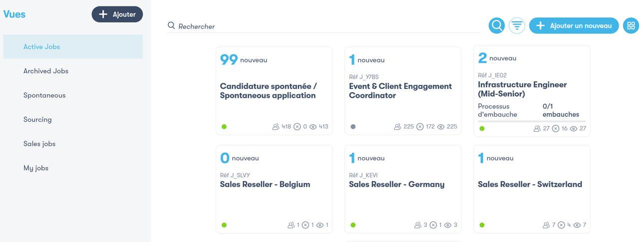Click views eye icon on Infrastructure Engineer card
This screenshot has height=242, width=644.
click(x=574, y=129)
